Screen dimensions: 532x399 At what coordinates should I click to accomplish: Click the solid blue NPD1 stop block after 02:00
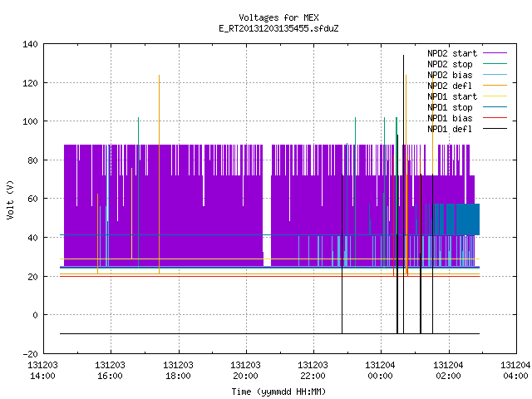[x=468, y=219]
